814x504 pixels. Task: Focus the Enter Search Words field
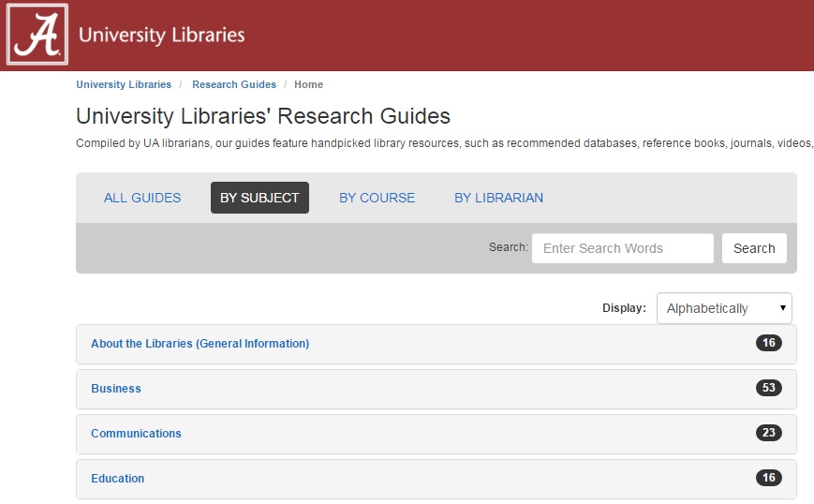click(x=622, y=248)
